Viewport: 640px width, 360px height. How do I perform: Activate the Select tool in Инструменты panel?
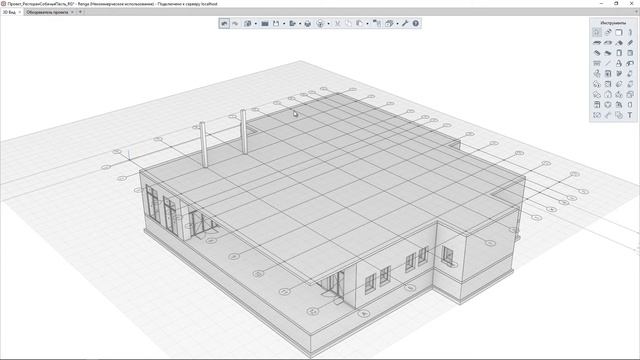[x=597, y=32]
